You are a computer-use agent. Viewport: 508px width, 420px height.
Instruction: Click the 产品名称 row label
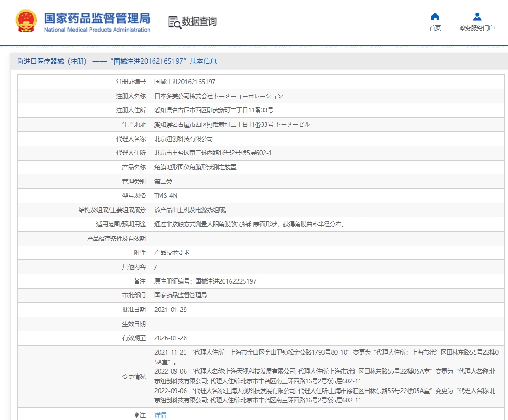[134, 167]
